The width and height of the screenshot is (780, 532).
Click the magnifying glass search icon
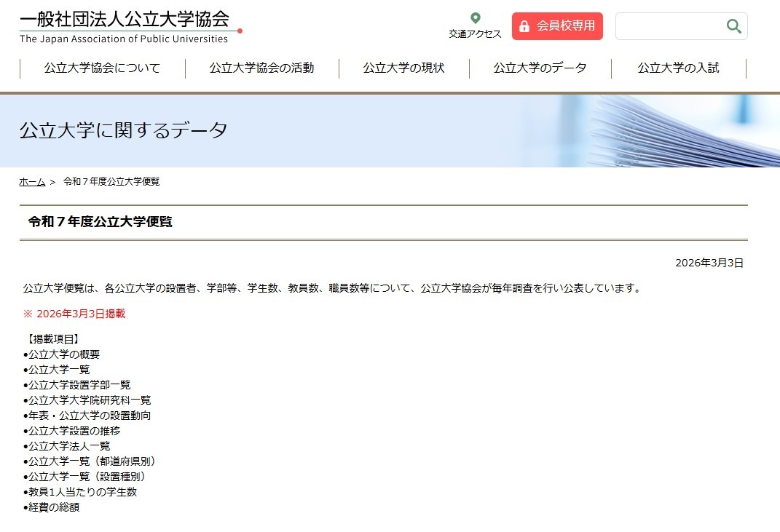click(x=733, y=25)
